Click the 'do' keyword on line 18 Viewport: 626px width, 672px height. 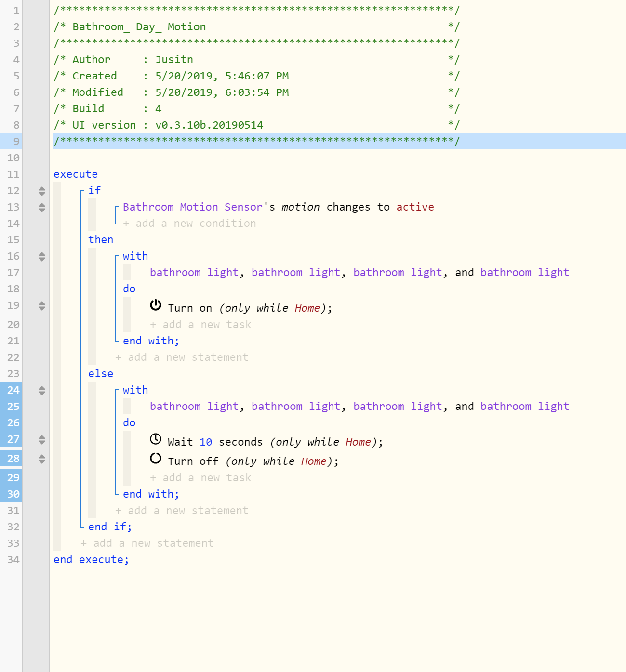[129, 289]
